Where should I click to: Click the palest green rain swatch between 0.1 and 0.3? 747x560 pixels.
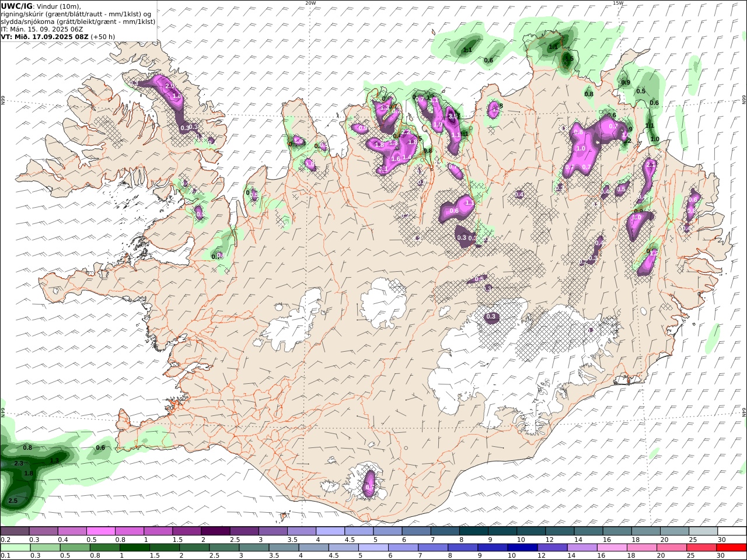click(x=15, y=547)
